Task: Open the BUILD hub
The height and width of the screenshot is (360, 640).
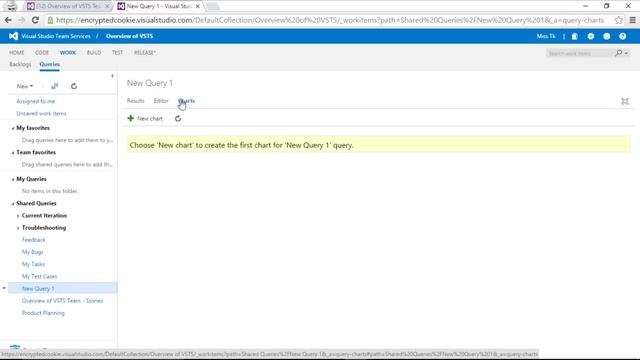Action: (x=94, y=53)
